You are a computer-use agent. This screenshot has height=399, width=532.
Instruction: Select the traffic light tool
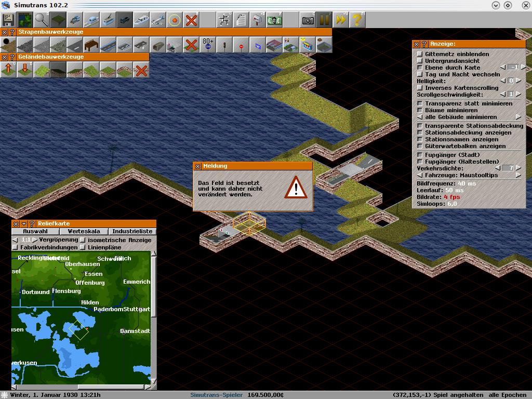coord(224,45)
